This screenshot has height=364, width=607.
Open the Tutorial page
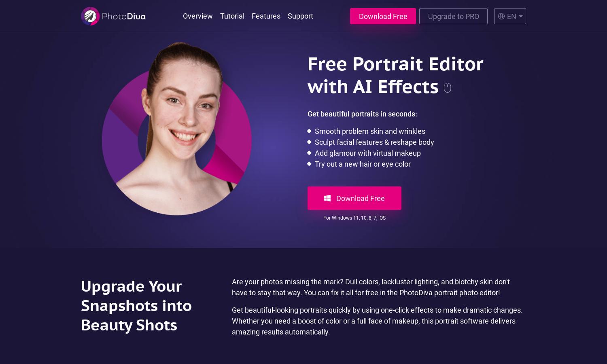(232, 16)
